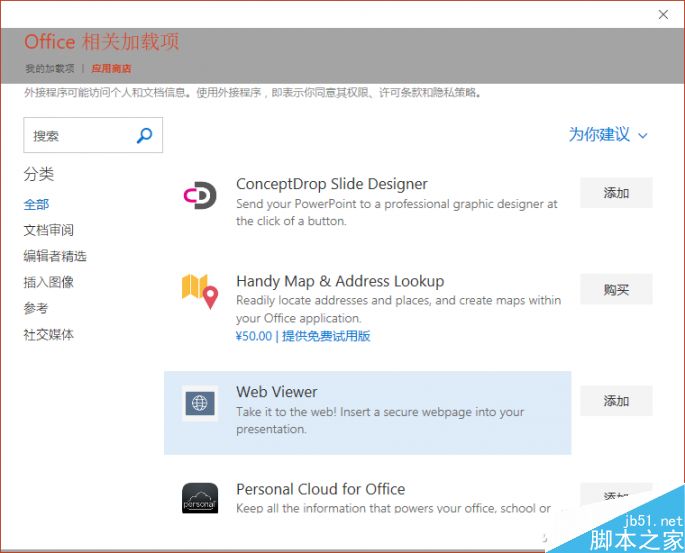Select the 参考 category
The image size is (685, 553).
coord(36,308)
